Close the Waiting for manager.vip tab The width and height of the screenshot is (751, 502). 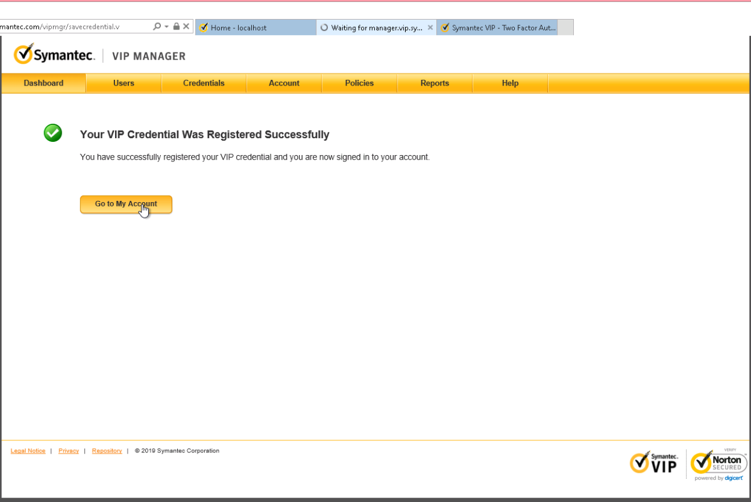[430, 28]
